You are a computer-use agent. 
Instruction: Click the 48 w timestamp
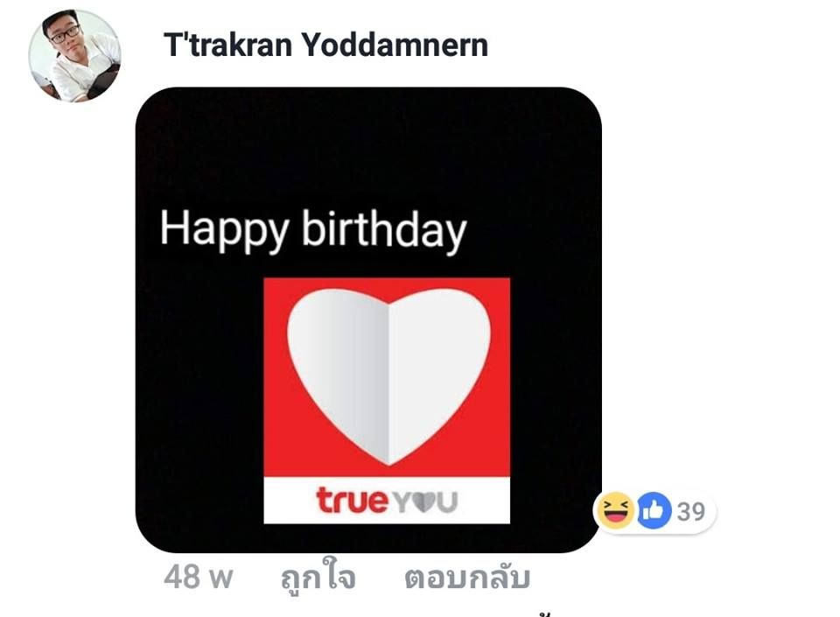pyautogui.click(x=199, y=578)
